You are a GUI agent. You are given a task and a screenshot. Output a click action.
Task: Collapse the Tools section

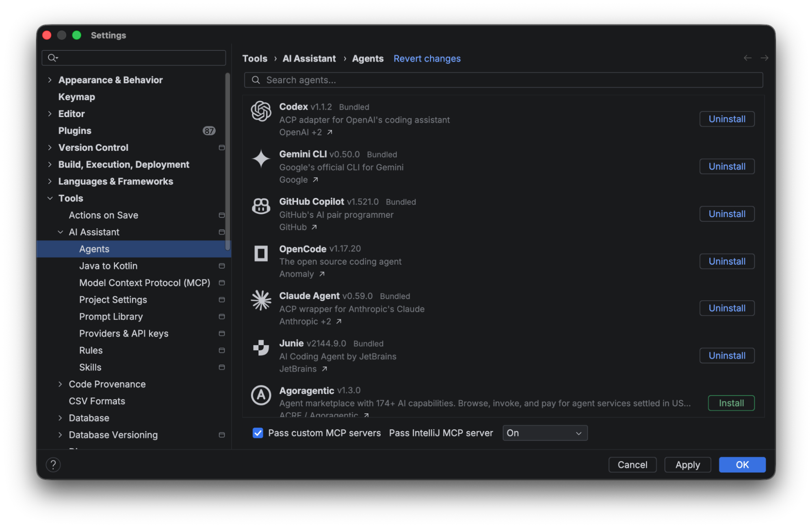click(x=50, y=198)
